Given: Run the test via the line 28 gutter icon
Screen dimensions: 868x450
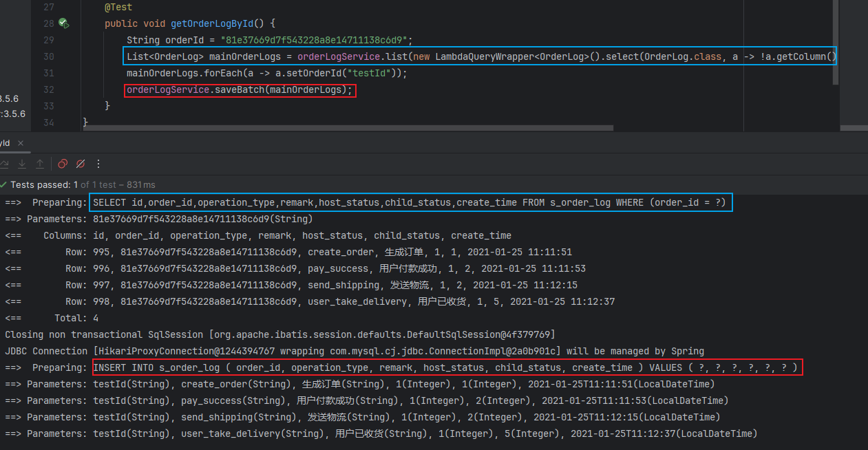Looking at the screenshot, I should [x=63, y=23].
